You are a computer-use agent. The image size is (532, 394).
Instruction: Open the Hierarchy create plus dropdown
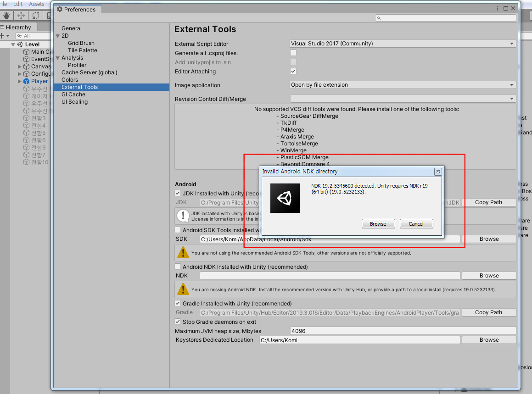pos(5,36)
